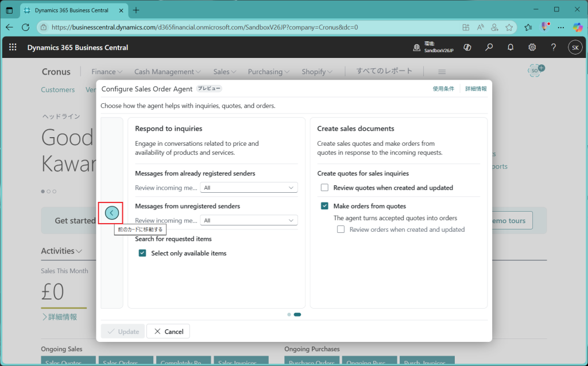
Task: Click the Update button
Action: click(x=123, y=331)
